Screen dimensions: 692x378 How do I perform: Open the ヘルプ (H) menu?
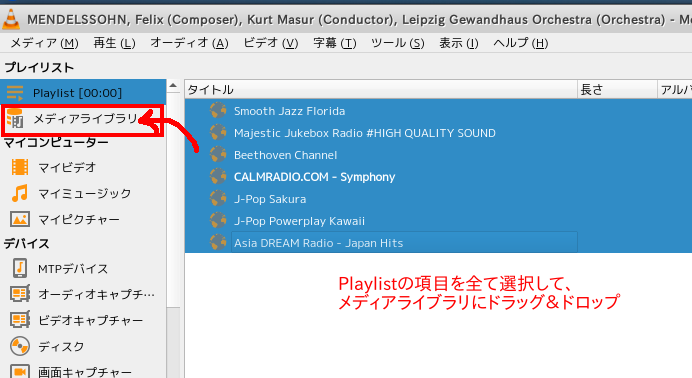[x=520, y=43]
